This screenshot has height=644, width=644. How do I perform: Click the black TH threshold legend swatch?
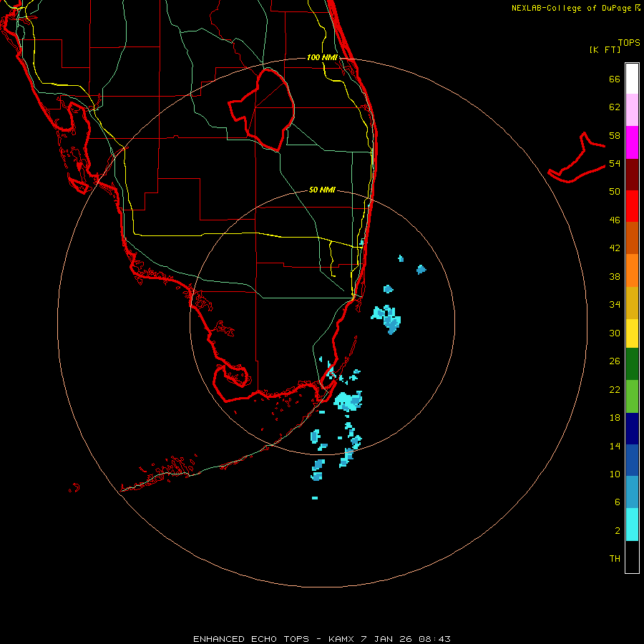[x=632, y=557]
